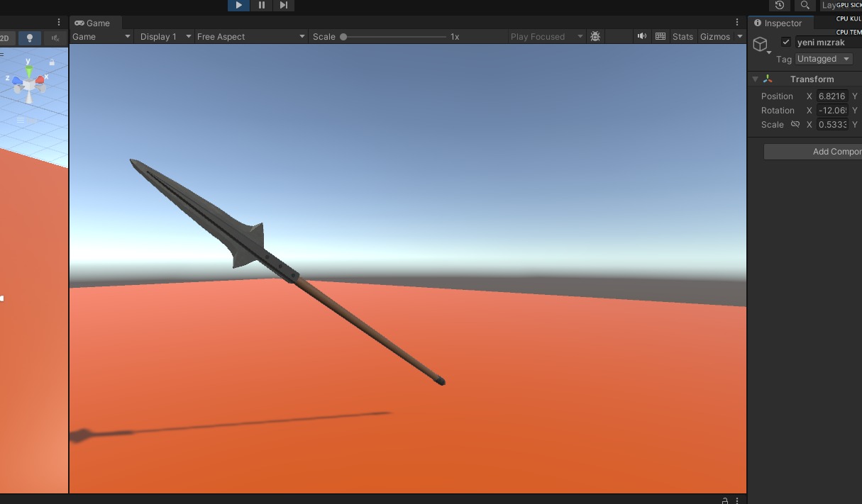Toggle Scene view audio mute icon
Image resolution: width=862 pixels, height=504 pixels.
pos(55,38)
